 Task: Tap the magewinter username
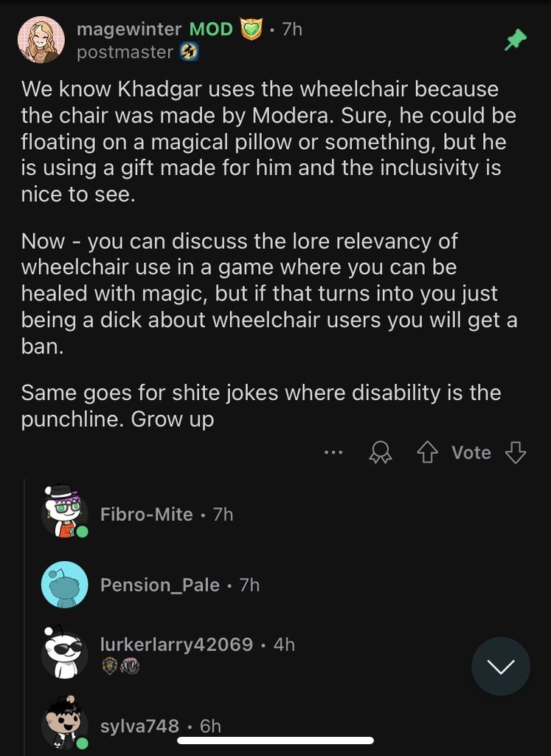pos(129,29)
